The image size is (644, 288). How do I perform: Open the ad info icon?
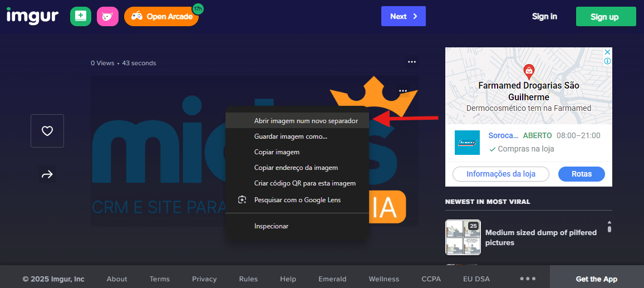pyautogui.click(x=607, y=61)
